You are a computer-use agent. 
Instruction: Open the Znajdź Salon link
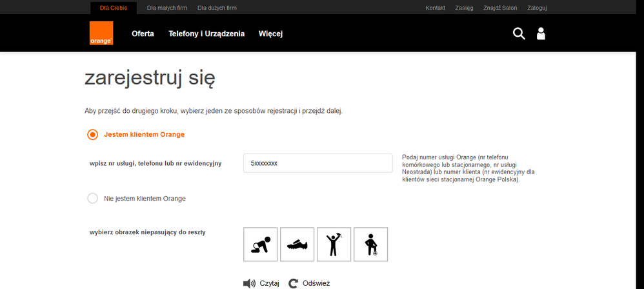(501, 8)
